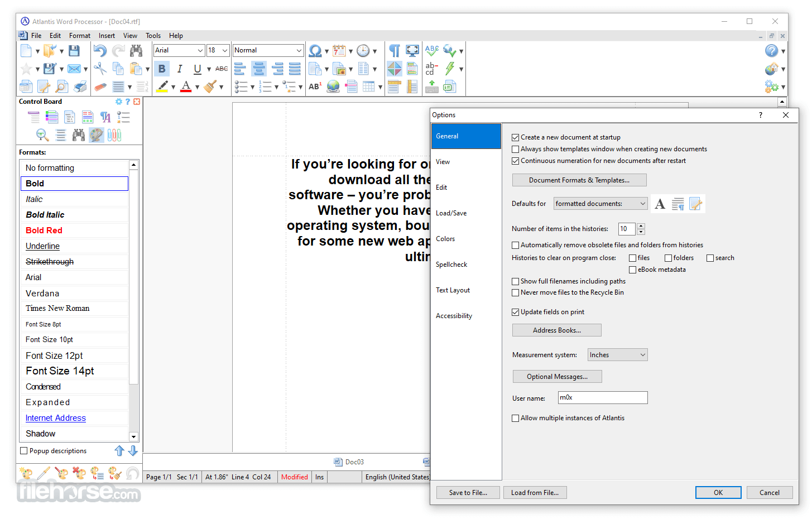Click Formats list scrollbar down arrow
The image size is (812, 519).
[x=133, y=437]
